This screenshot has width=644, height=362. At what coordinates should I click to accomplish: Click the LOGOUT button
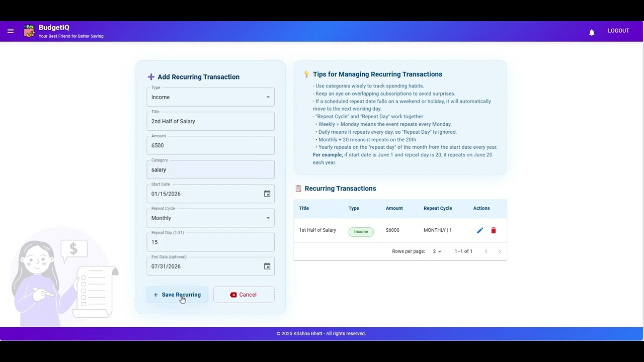[x=618, y=31]
